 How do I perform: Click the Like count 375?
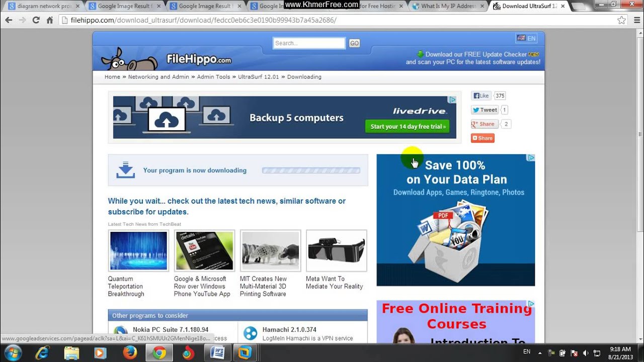pyautogui.click(x=500, y=96)
